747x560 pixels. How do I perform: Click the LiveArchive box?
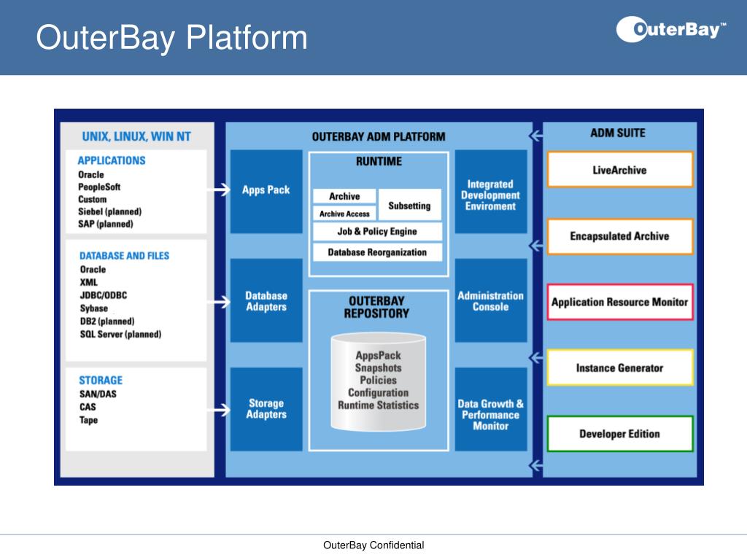click(620, 169)
